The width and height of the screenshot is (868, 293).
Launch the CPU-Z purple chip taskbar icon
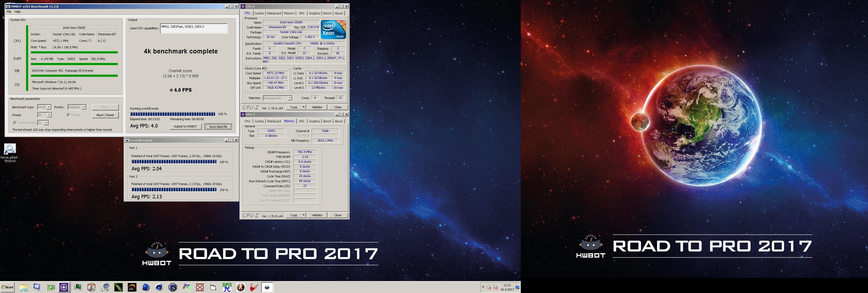pos(64,287)
